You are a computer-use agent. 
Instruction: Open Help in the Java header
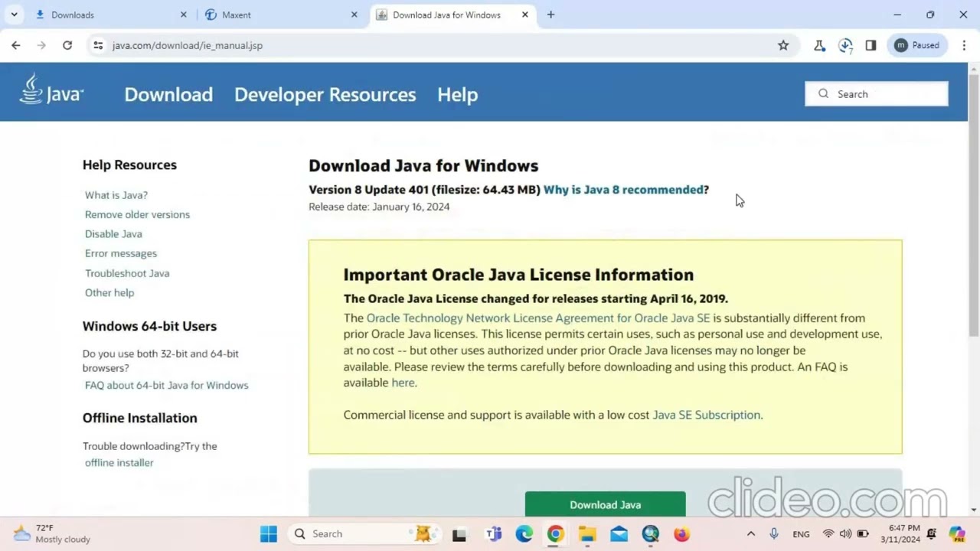coord(458,94)
